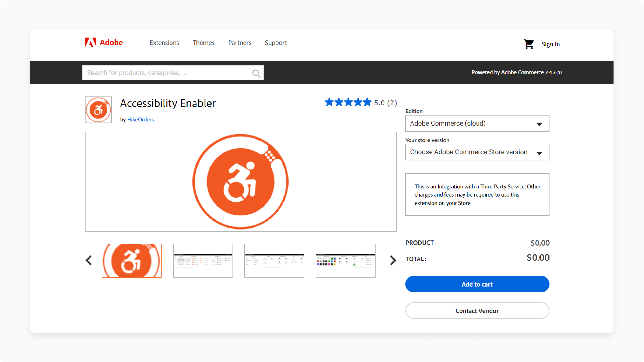
Task: Click the five-star rating
Action: point(348,103)
